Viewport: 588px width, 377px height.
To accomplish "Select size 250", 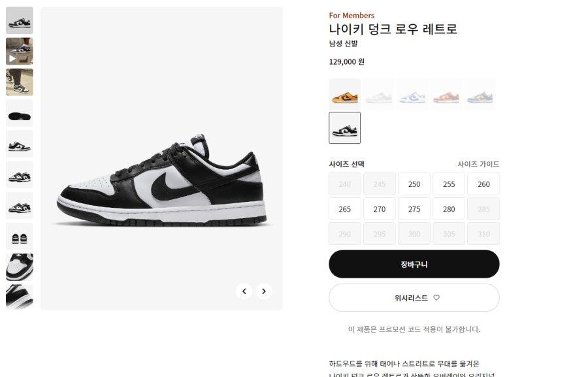I will click(414, 184).
